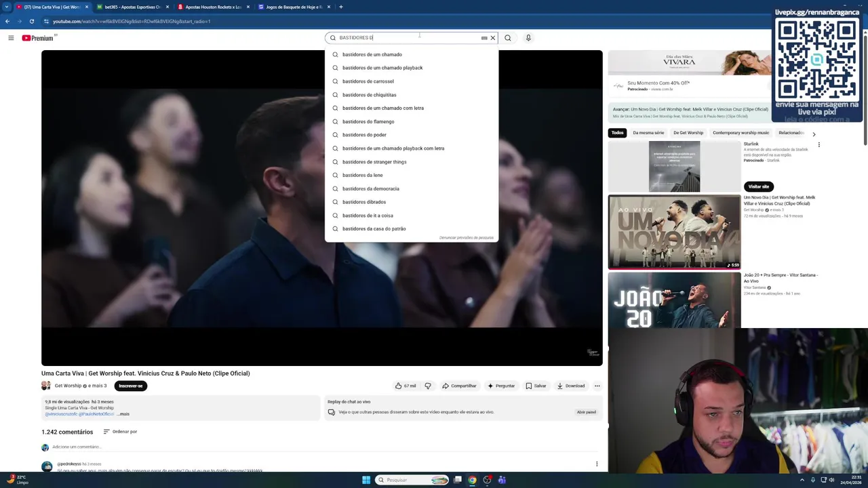This screenshot has width=868, height=488.
Task: Reload the YouTube page
Action: point(31,21)
